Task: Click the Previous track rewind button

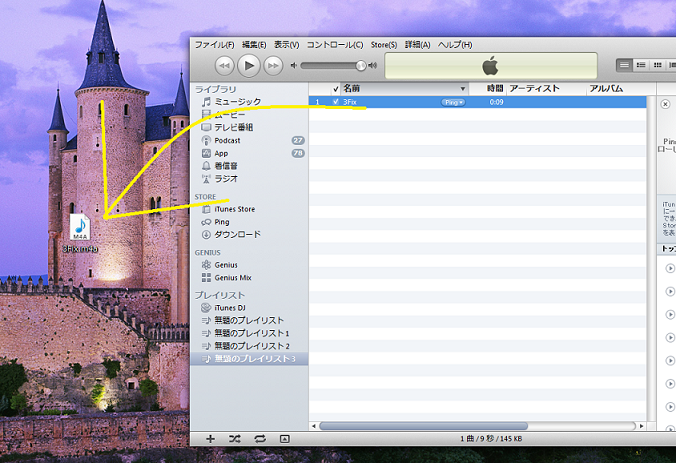Action: click(x=225, y=66)
